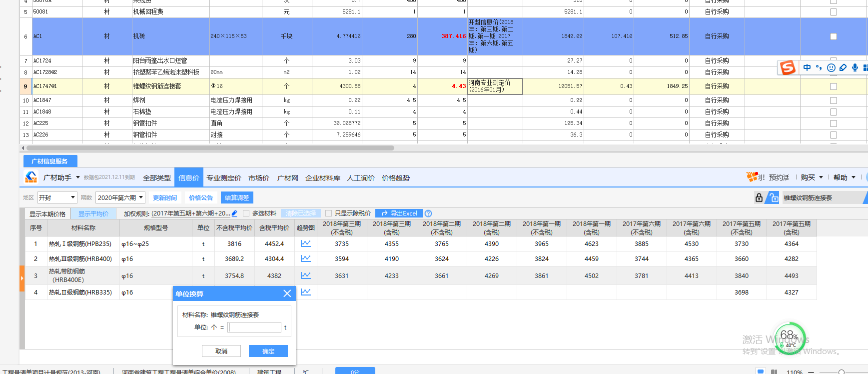Screen dimensions: 868x374
Task: Click left scroll arrow of horizontal scrollbar
Action: pos(22,148)
